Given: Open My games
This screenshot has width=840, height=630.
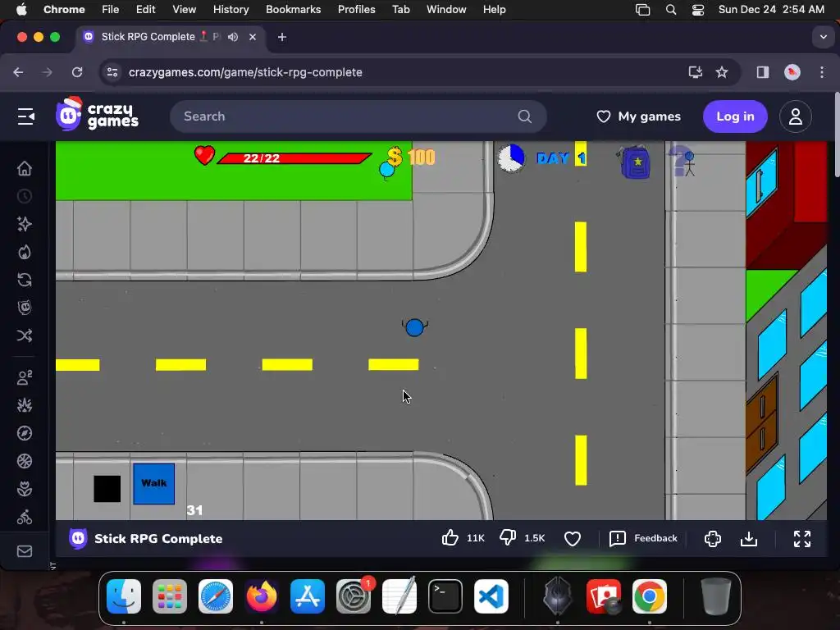Looking at the screenshot, I should click(638, 116).
